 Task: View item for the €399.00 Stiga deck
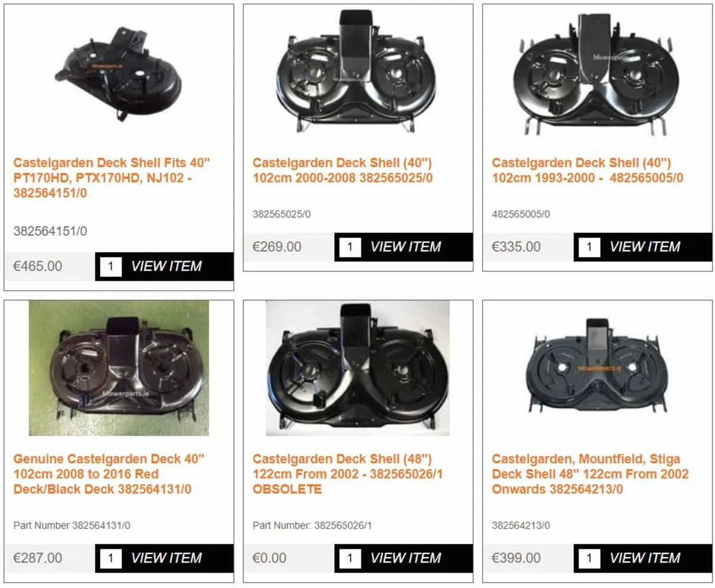(645, 558)
